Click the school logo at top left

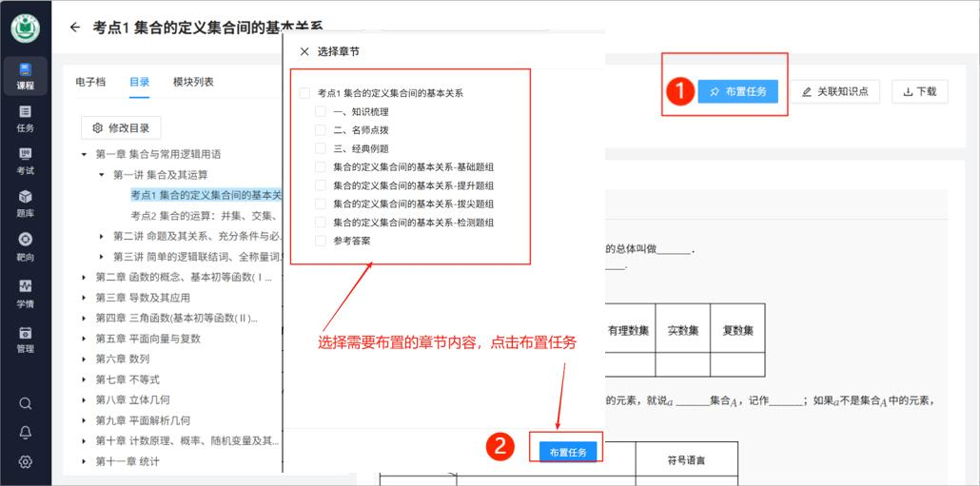point(25,28)
